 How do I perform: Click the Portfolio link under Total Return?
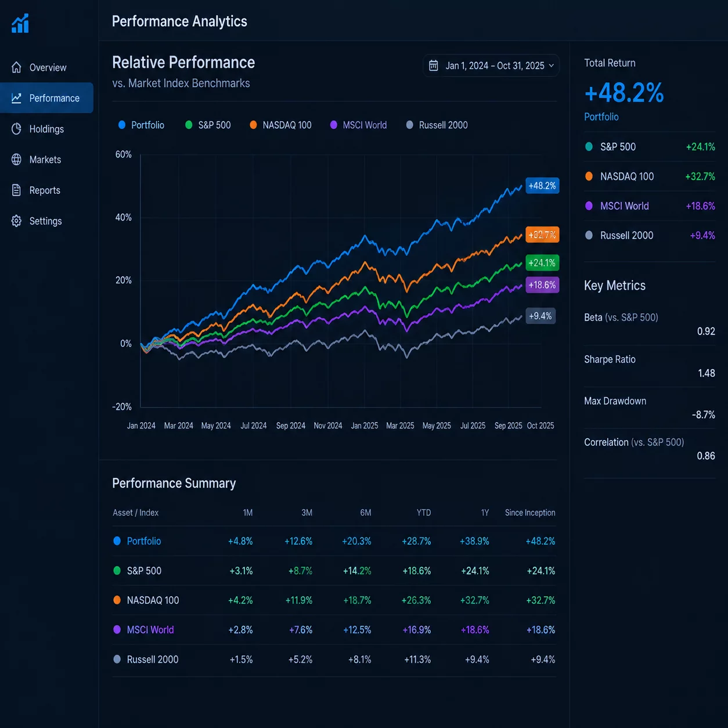(x=601, y=117)
